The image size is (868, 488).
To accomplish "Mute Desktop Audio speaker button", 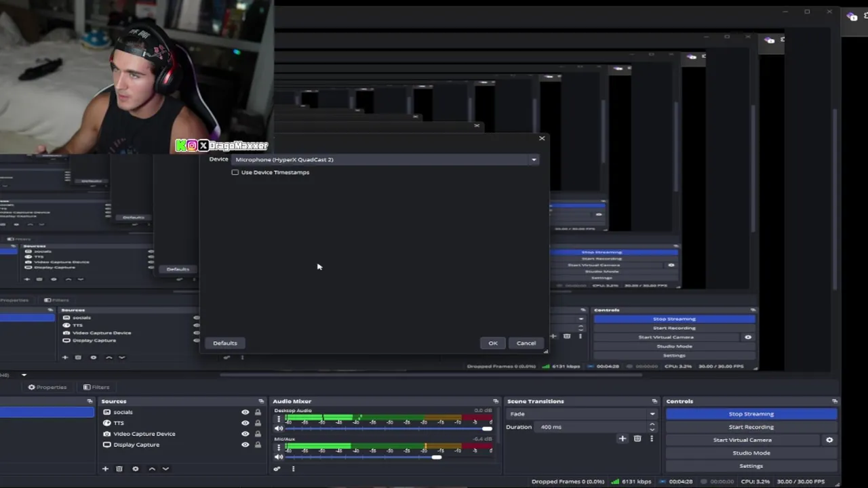I will pyautogui.click(x=279, y=429).
